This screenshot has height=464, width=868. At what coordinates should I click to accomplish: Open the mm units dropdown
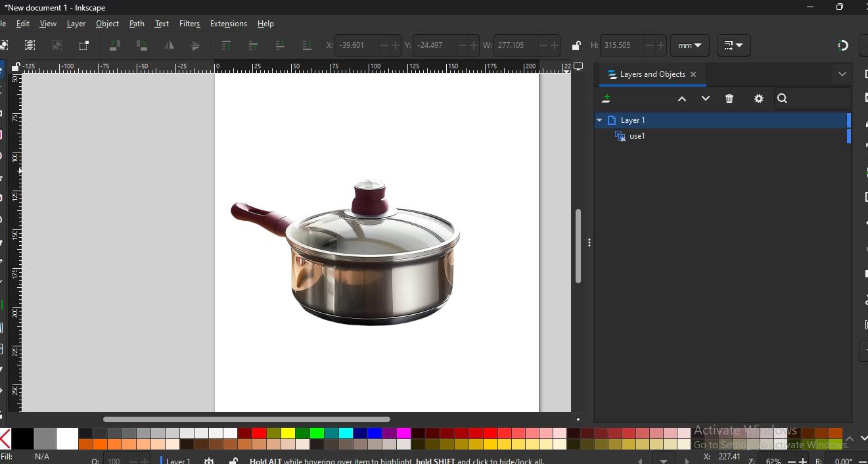tap(689, 45)
